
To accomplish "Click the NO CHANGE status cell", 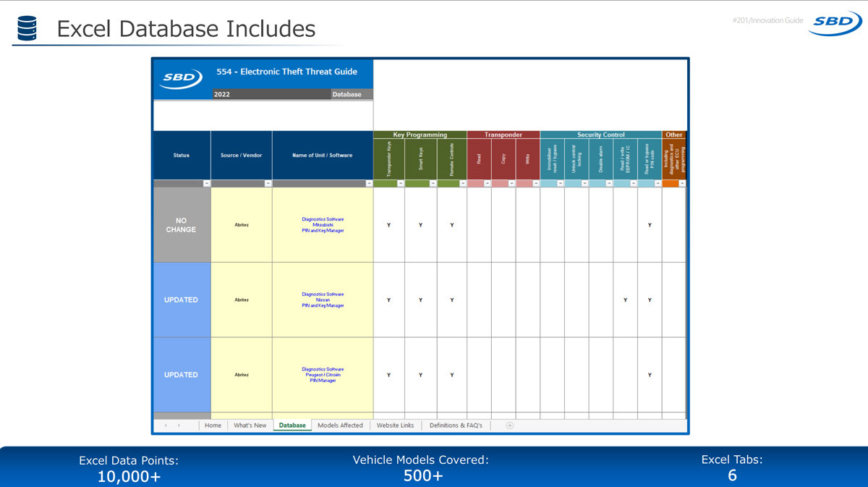I will click(x=181, y=225).
